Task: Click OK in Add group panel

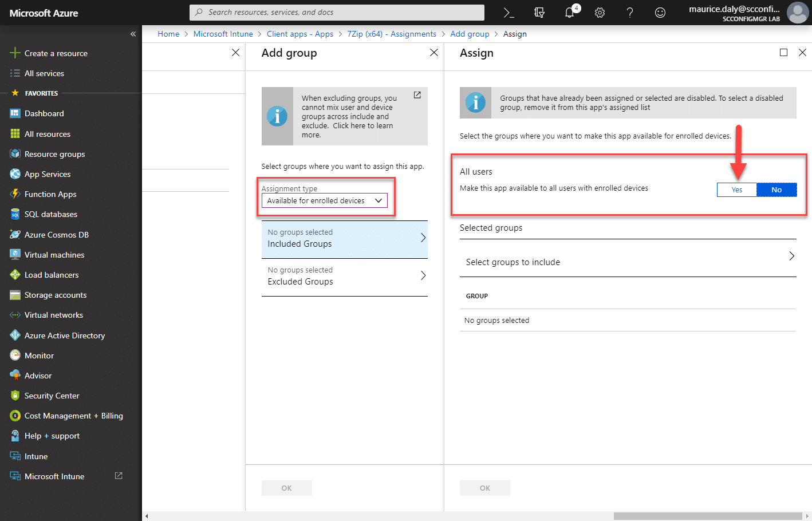Action: click(287, 488)
